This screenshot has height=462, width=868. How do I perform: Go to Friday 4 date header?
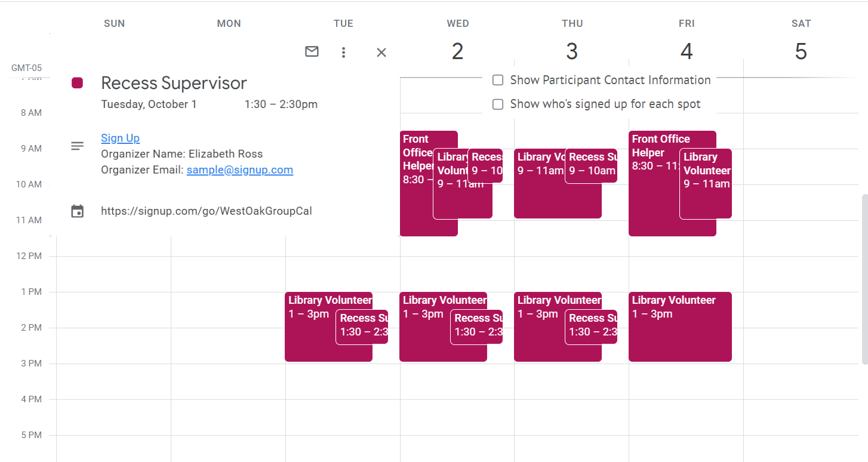[x=687, y=52]
